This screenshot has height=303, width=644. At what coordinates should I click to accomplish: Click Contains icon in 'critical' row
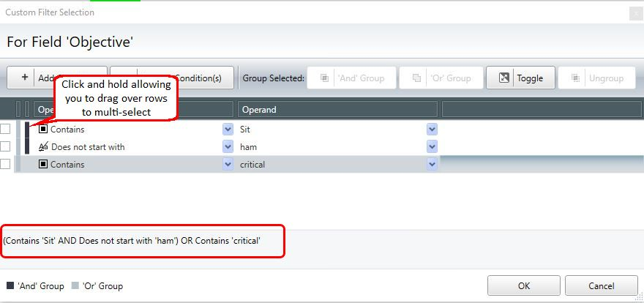[x=43, y=164]
